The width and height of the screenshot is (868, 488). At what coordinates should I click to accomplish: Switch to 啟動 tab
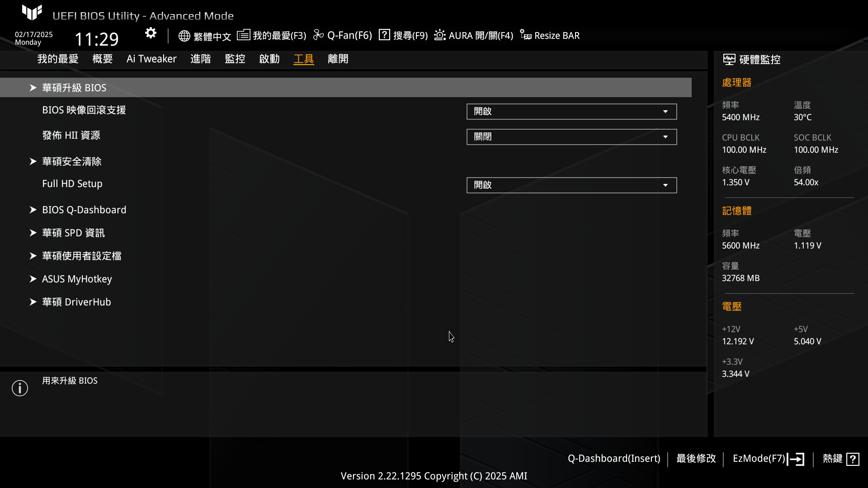click(x=269, y=59)
